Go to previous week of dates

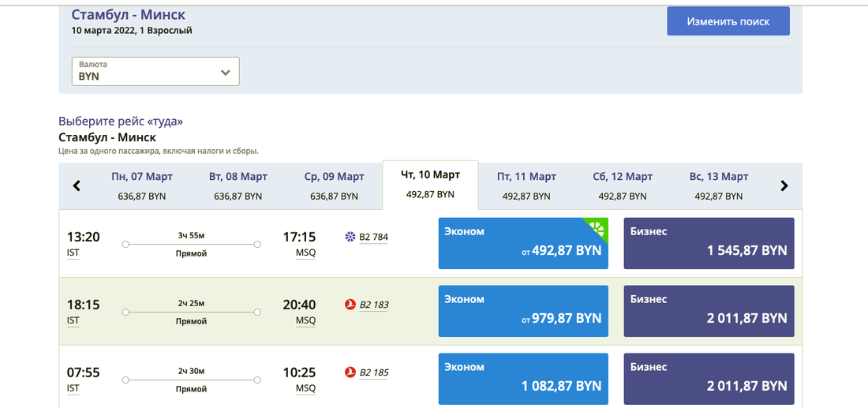coord(77,186)
